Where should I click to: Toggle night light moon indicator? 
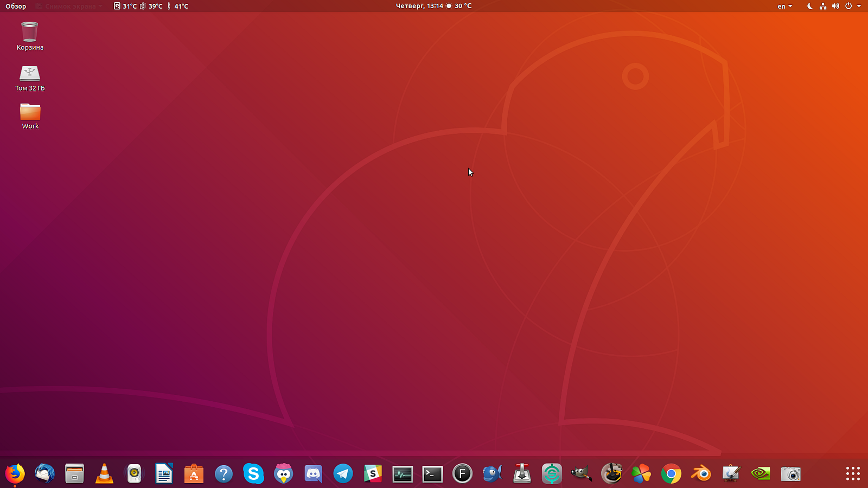pyautogui.click(x=809, y=6)
